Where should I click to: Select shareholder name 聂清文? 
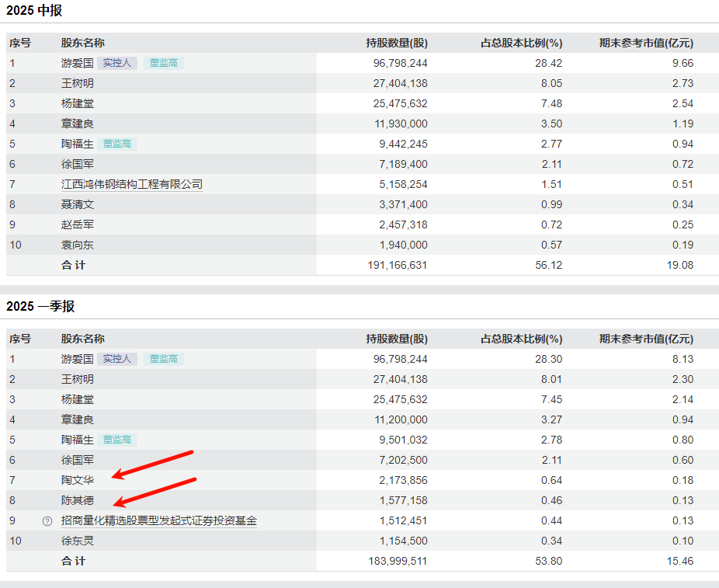[78, 204]
